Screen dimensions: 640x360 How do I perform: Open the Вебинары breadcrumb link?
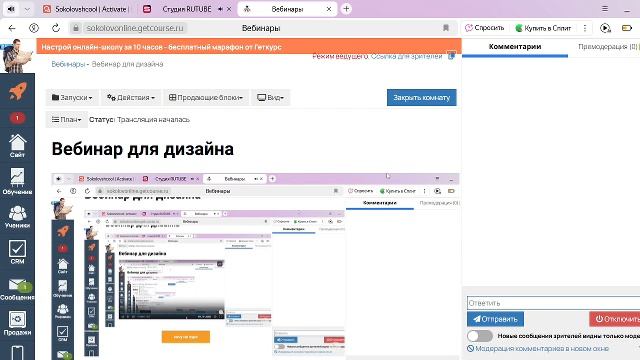(68, 64)
